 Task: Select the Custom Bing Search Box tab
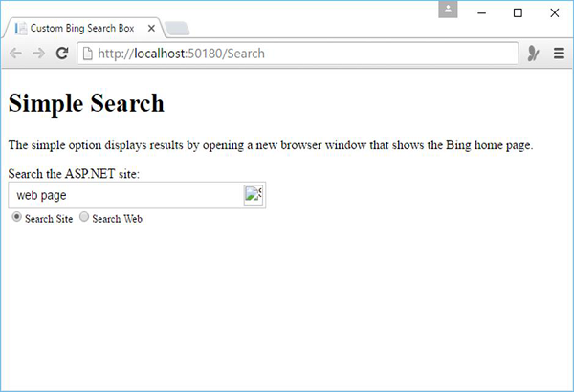click(x=82, y=28)
